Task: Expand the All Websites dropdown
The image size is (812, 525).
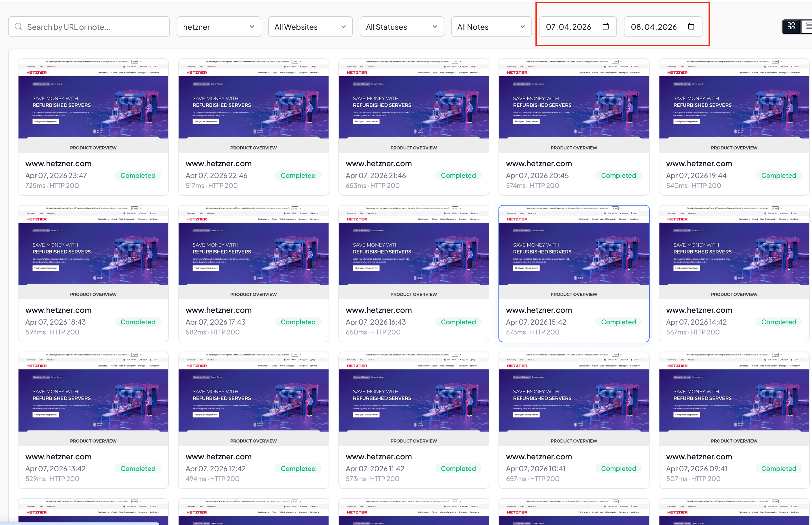Action: (x=310, y=27)
